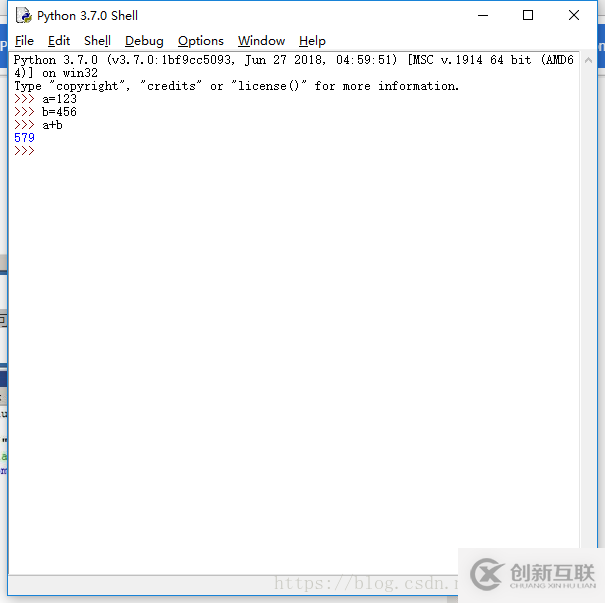The width and height of the screenshot is (605, 603).
Task: Click on the a+b expression line
Action: click(52, 125)
